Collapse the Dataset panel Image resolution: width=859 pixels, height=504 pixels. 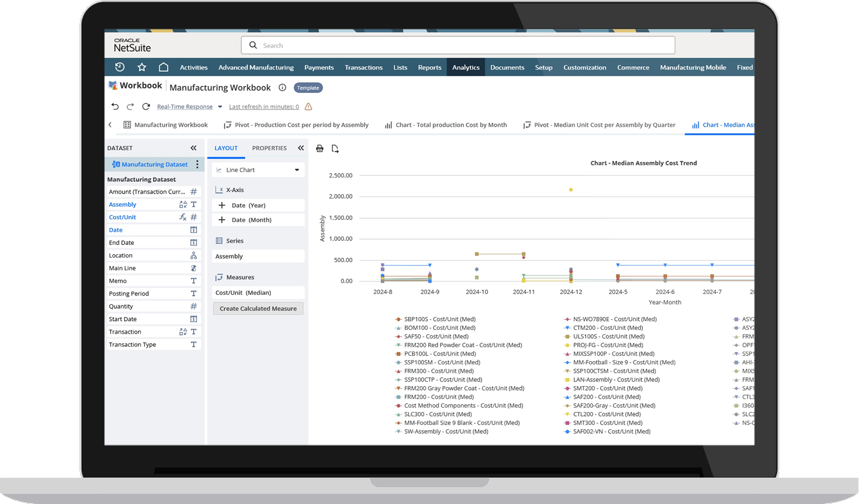194,148
